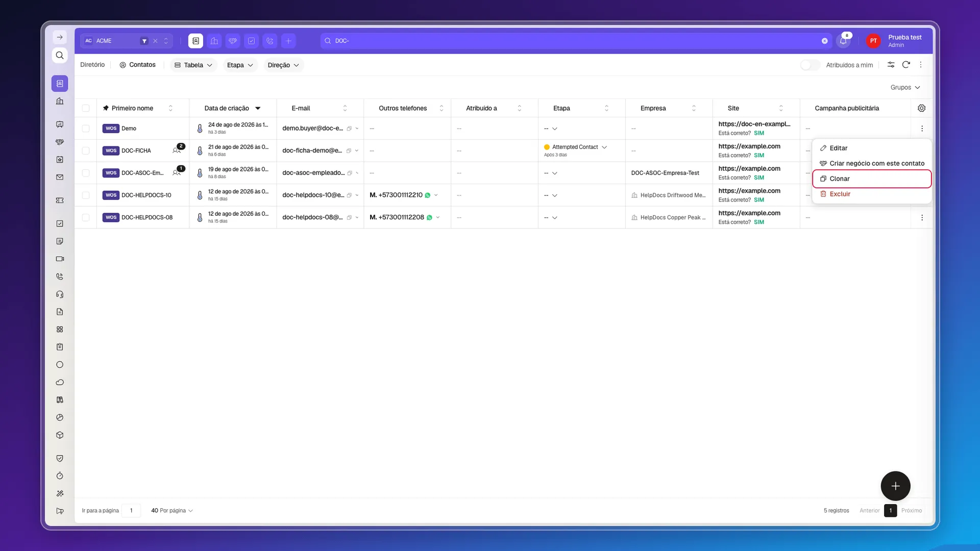Select Editar in the context menu

[x=871, y=148]
